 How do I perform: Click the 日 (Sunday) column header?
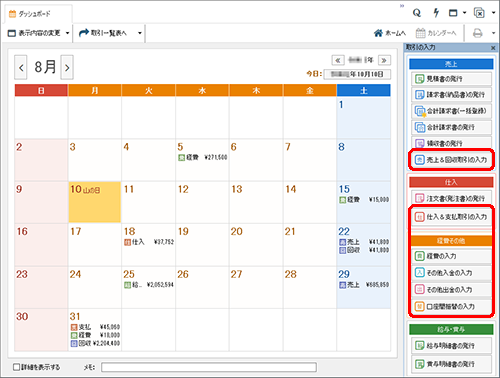[x=41, y=90]
